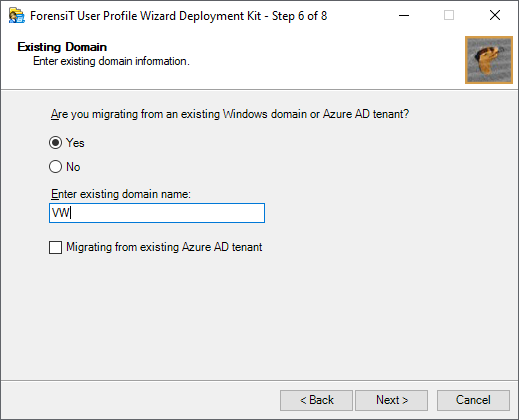Image resolution: width=519 pixels, height=420 pixels.
Task: Click the "Enter existing domain information." subtitle
Action: point(111,61)
